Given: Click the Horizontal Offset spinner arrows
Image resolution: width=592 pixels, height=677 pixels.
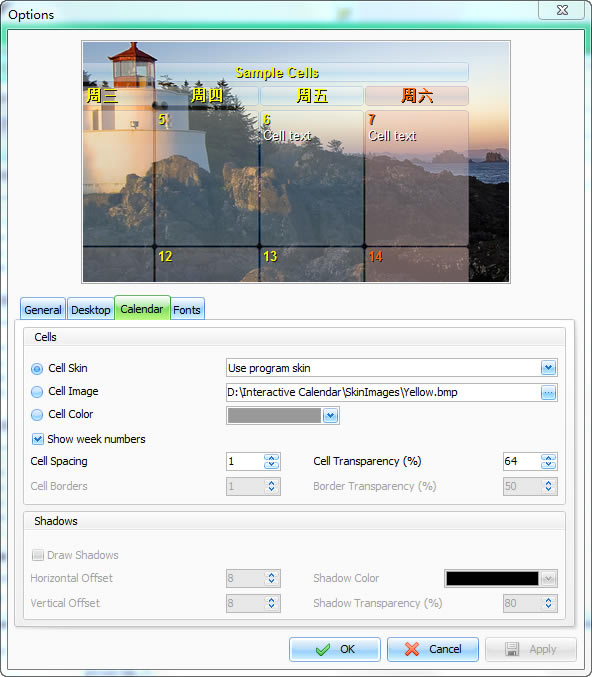Looking at the screenshot, I should coord(272,578).
